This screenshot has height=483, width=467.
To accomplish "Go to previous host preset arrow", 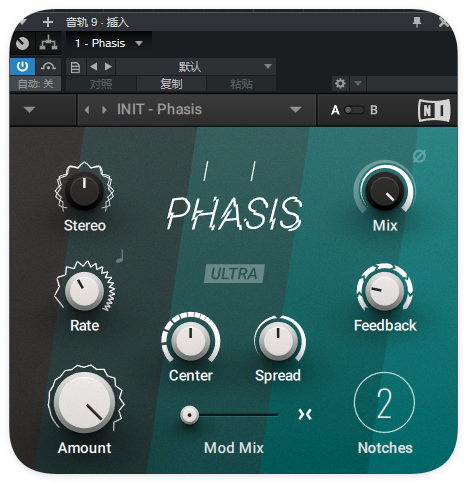I will point(94,67).
